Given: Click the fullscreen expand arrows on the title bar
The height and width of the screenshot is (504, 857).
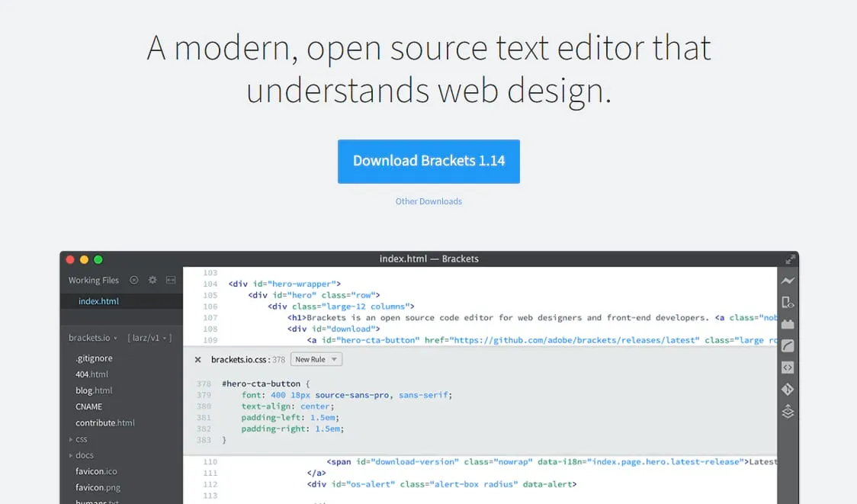Looking at the screenshot, I should pyautogui.click(x=789, y=258).
